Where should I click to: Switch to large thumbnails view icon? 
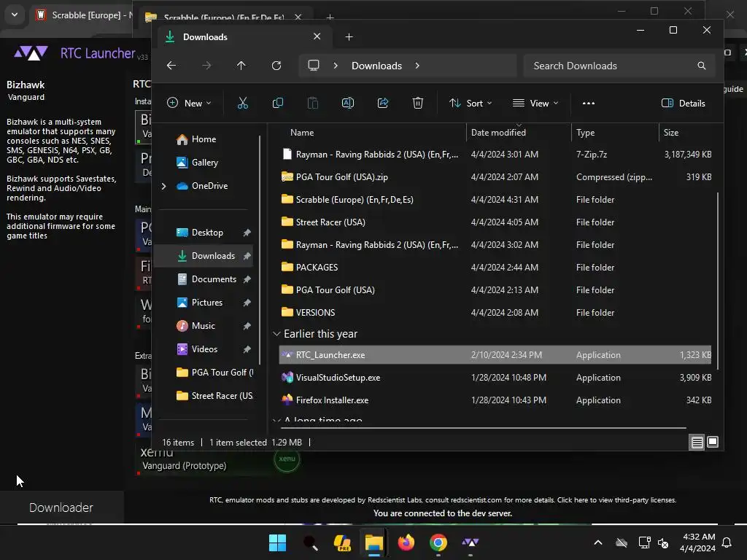point(713,443)
